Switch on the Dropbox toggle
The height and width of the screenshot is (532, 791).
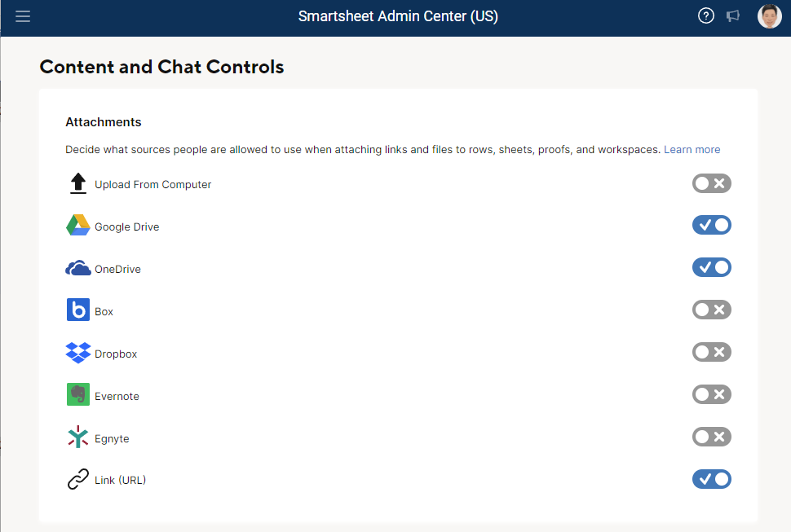coord(711,353)
